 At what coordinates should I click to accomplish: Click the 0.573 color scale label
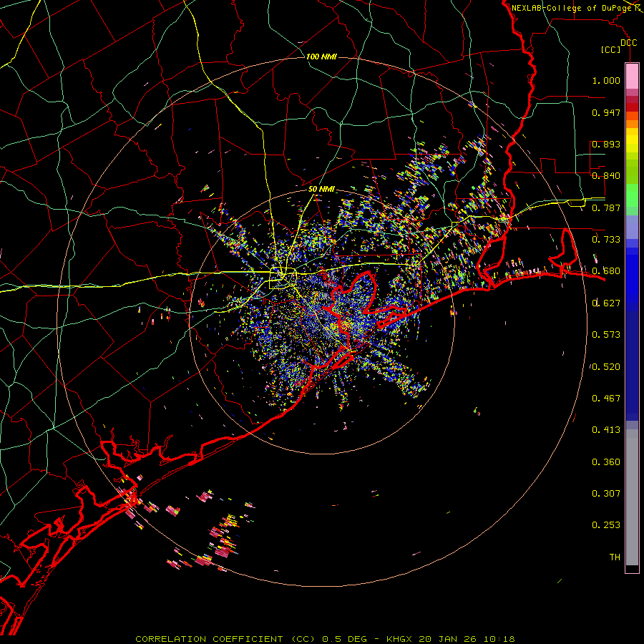[606, 335]
